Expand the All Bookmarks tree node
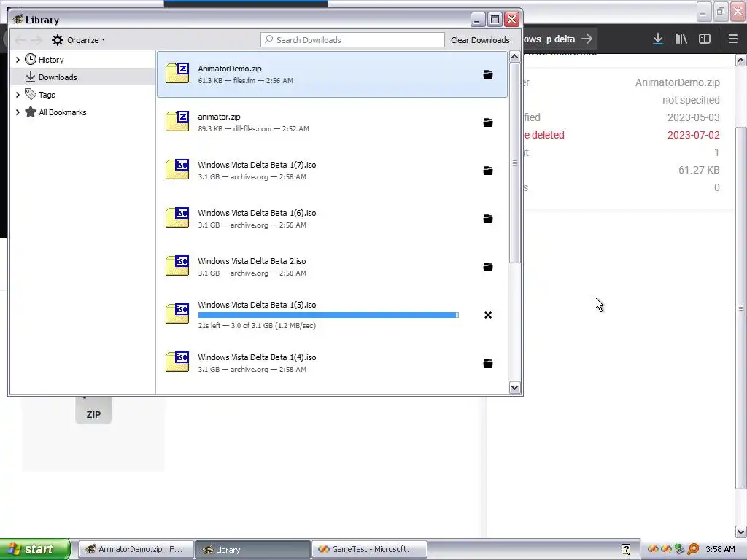This screenshot has height=560, width=747. coord(18,112)
